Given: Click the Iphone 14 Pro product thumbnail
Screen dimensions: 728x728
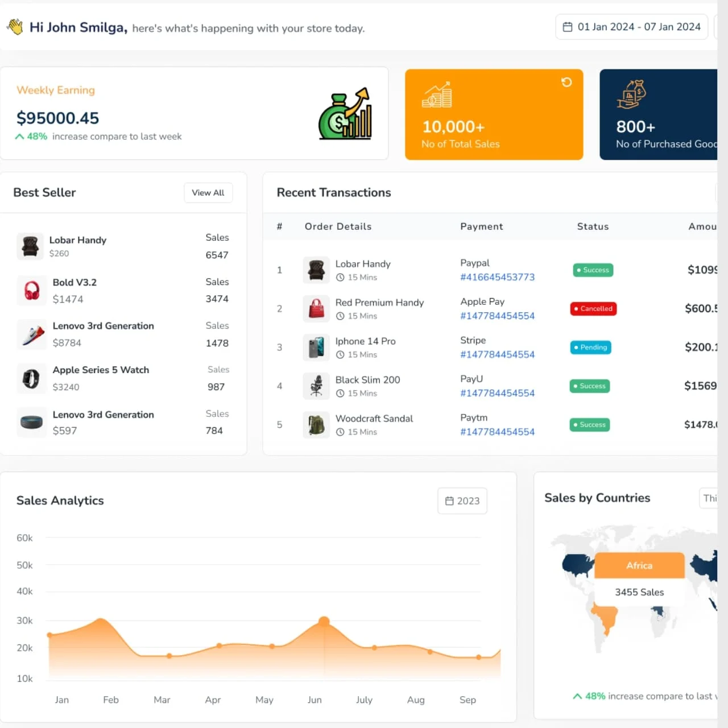Looking at the screenshot, I should click(x=316, y=348).
